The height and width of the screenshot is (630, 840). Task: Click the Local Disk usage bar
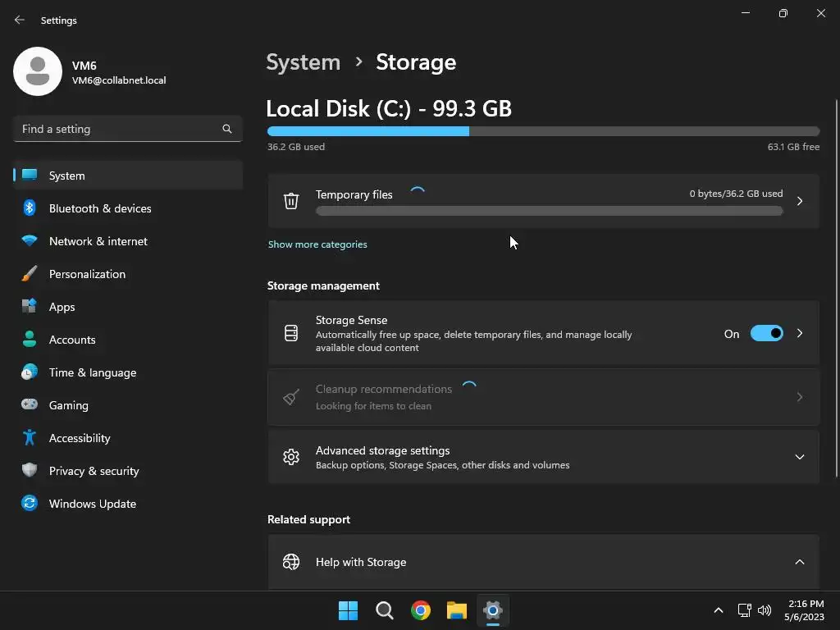543,131
